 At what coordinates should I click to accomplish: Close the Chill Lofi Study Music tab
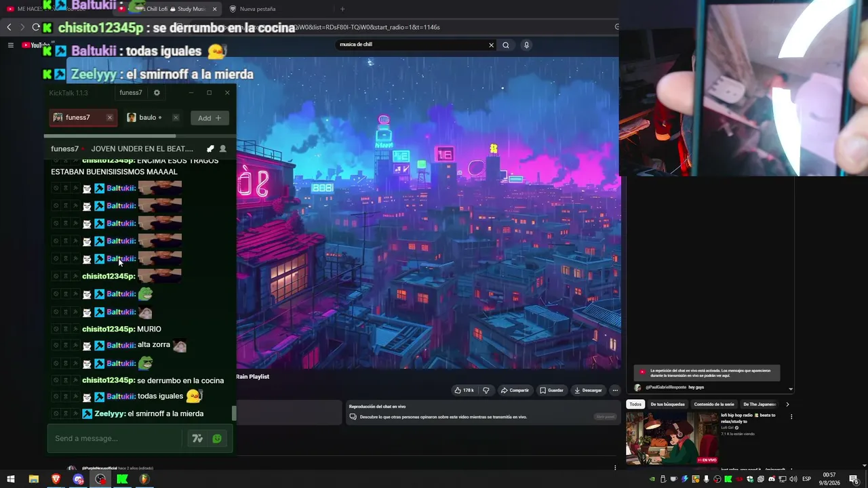(214, 9)
